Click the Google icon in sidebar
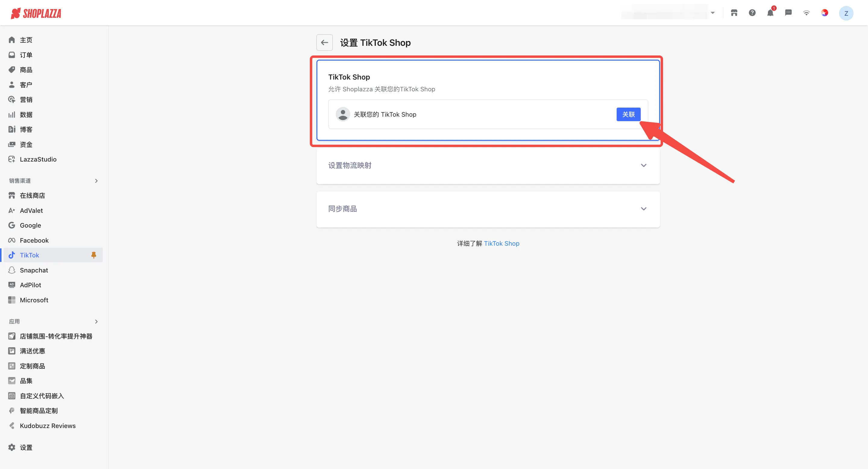Image resolution: width=868 pixels, height=469 pixels. tap(12, 225)
